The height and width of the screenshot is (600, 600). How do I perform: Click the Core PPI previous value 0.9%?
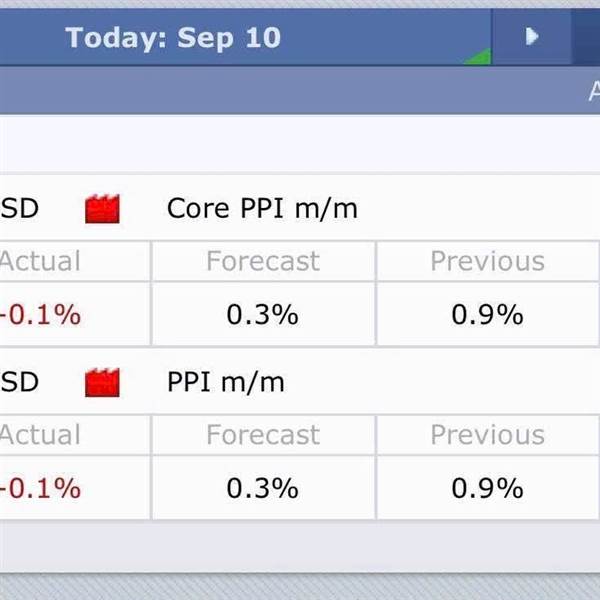tap(488, 315)
